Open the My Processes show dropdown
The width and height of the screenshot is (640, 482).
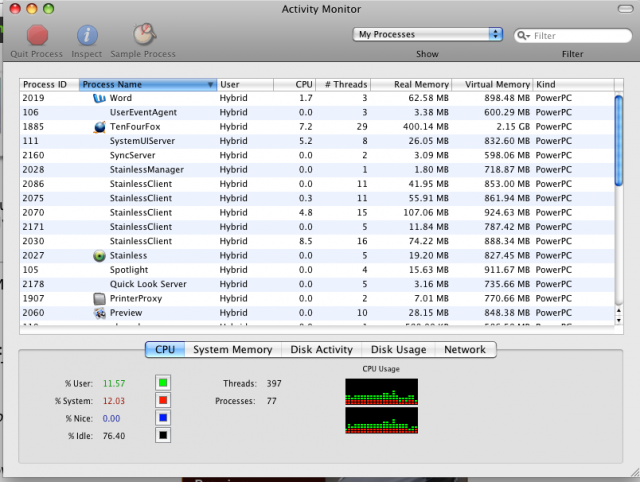click(x=427, y=34)
